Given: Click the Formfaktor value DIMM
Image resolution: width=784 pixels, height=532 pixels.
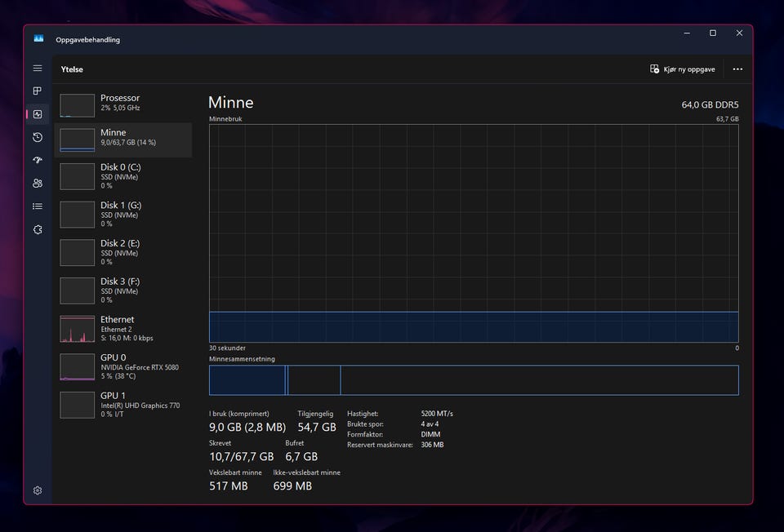Looking at the screenshot, I should coord(430,435).
